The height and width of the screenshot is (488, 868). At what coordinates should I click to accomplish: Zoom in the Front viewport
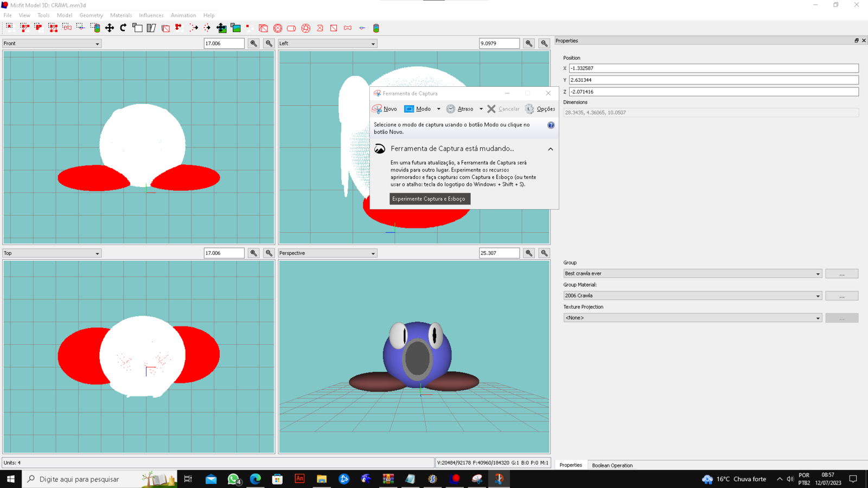point(253,43)
